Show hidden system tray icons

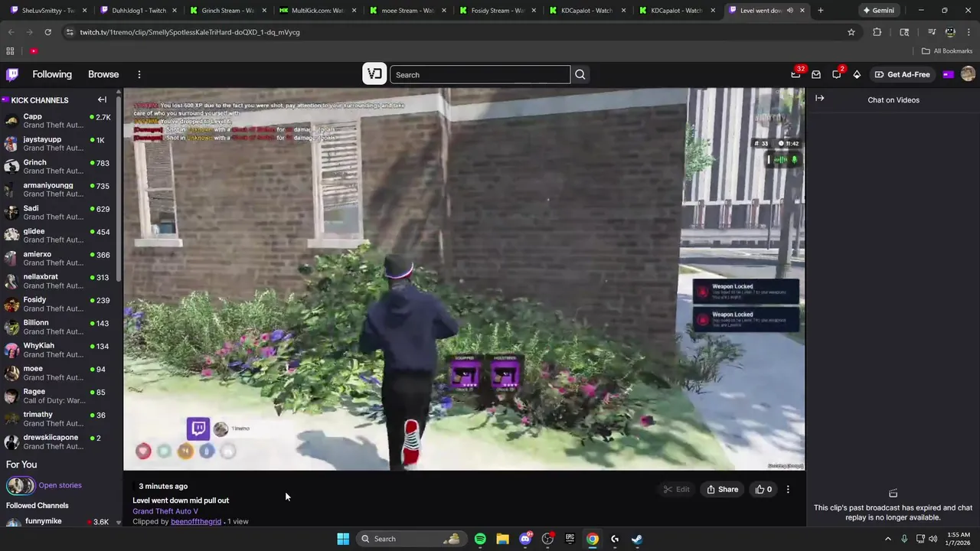pos(888,539)
